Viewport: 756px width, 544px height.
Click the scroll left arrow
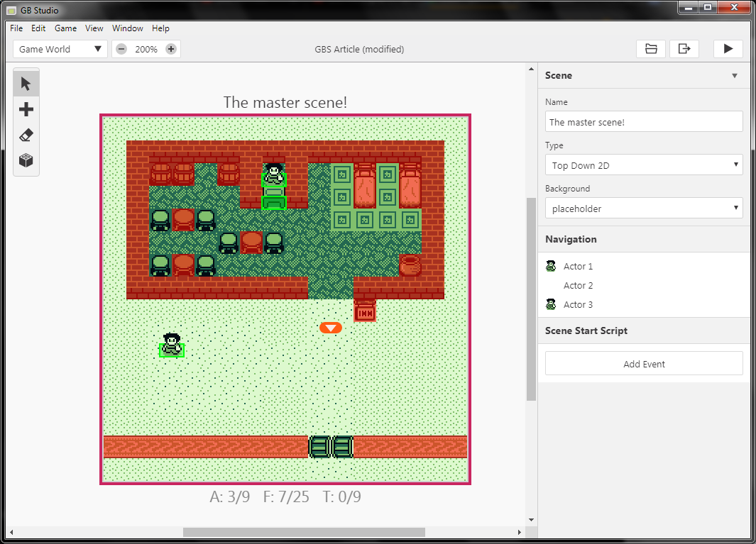[11, 533]
